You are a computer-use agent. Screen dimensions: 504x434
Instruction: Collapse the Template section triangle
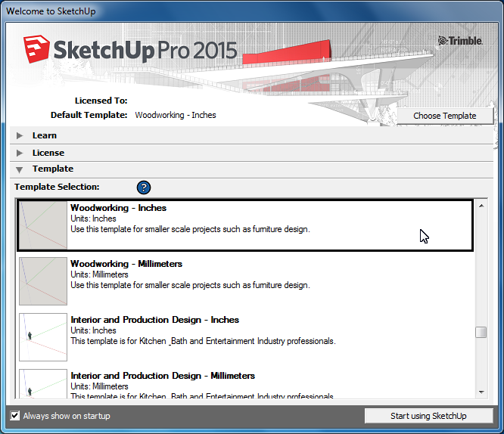coord(19,169)
